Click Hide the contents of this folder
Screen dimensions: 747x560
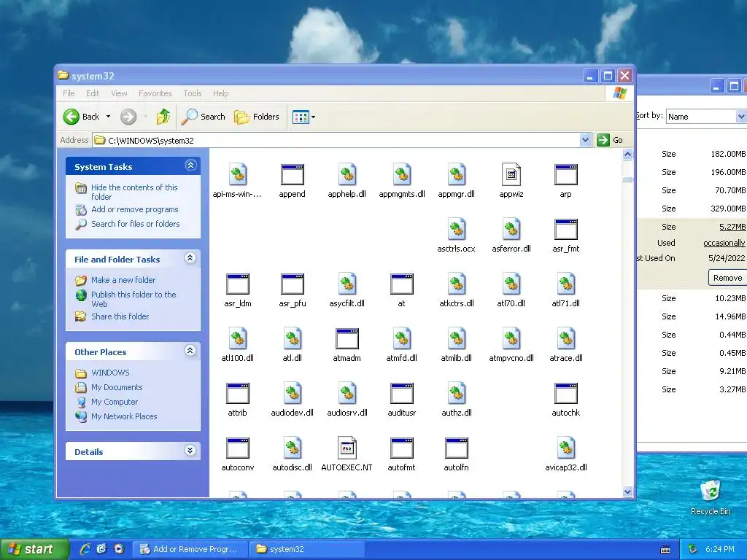134,192
